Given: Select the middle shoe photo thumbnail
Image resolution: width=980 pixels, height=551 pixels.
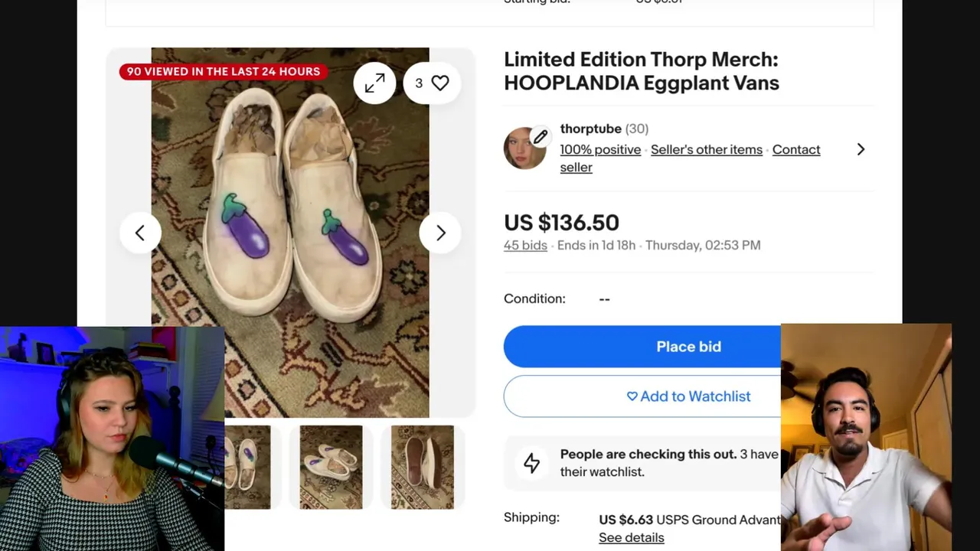Looking at the screenshot, I should [x=331, y=467].
